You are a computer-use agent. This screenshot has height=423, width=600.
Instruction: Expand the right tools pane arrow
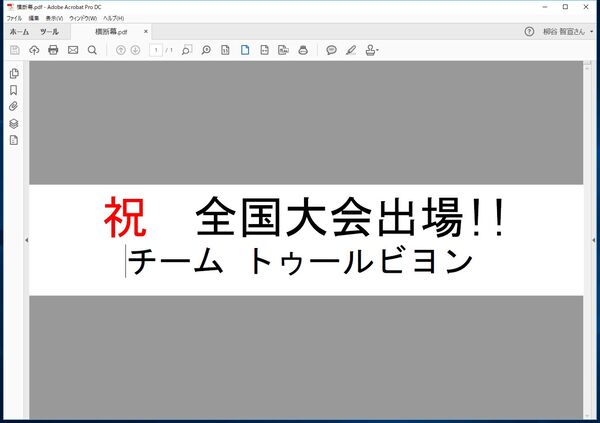594,240
